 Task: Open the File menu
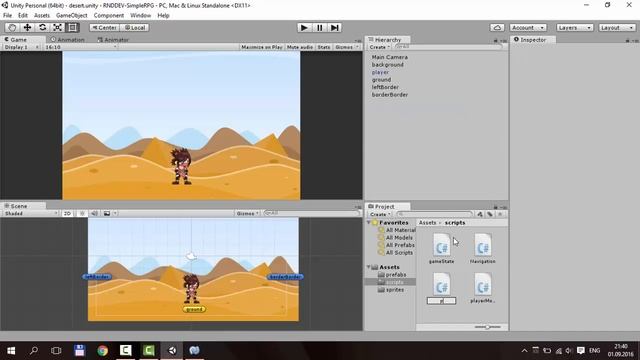tap(7, 16)
